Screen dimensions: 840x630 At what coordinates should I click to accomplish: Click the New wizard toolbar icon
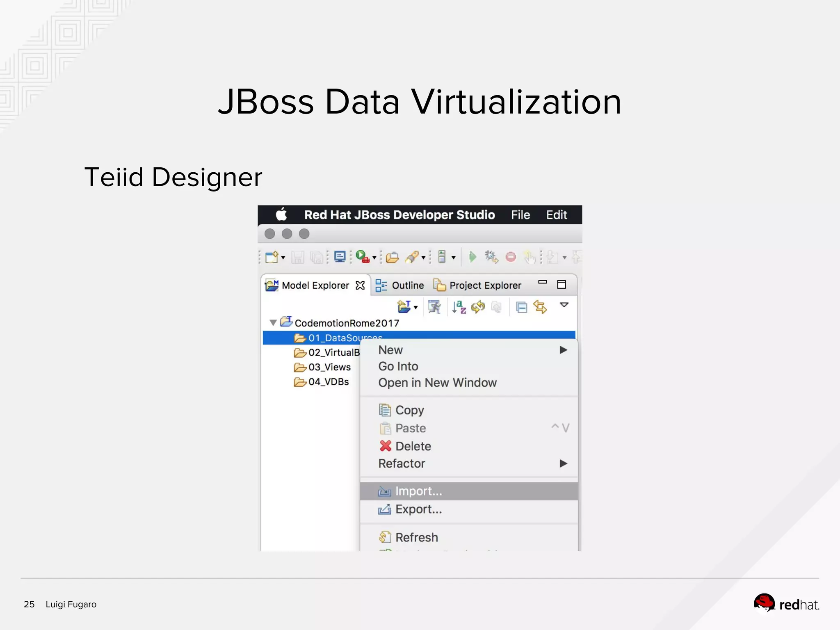click(x=272, y=257)
